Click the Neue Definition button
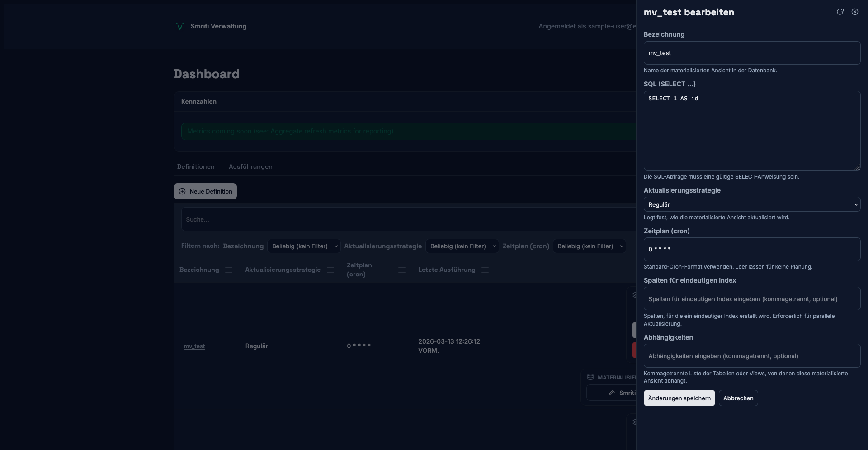This screenshot has width=868, height=450. point(205,191)
